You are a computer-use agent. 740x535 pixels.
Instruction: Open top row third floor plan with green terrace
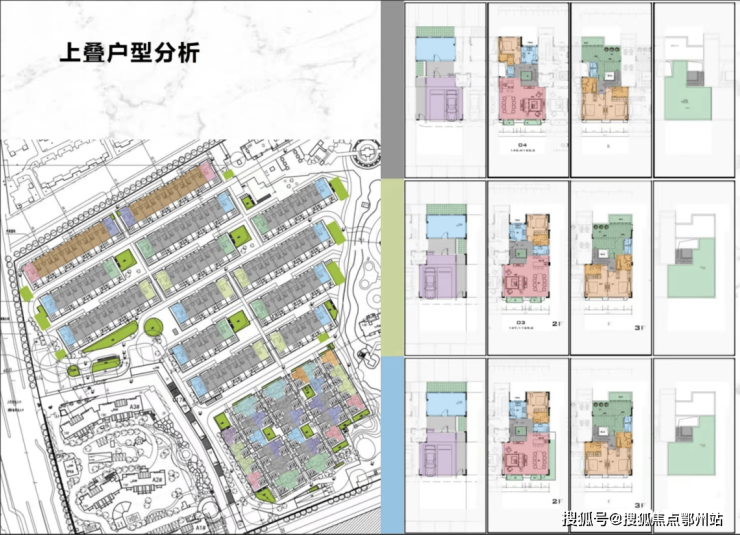pyautogui.click(x=611, y=90)
